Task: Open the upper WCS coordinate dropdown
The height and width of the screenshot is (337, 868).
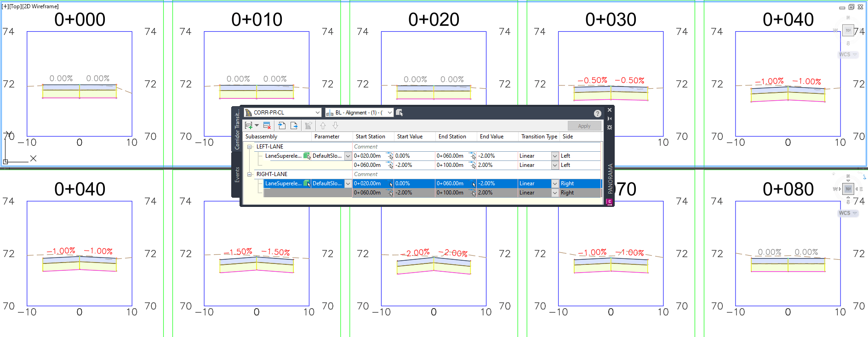Action: tap(848, 54)
